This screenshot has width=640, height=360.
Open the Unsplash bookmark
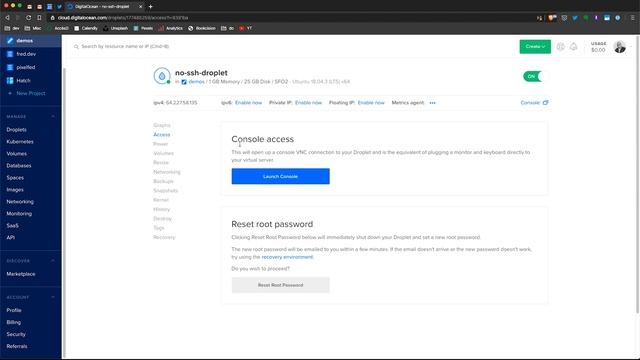[116, 28]
